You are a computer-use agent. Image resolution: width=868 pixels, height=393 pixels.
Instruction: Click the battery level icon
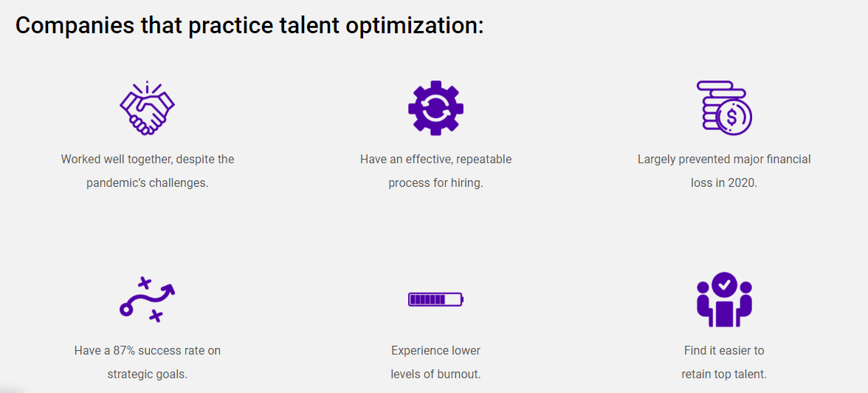[435, 299]
